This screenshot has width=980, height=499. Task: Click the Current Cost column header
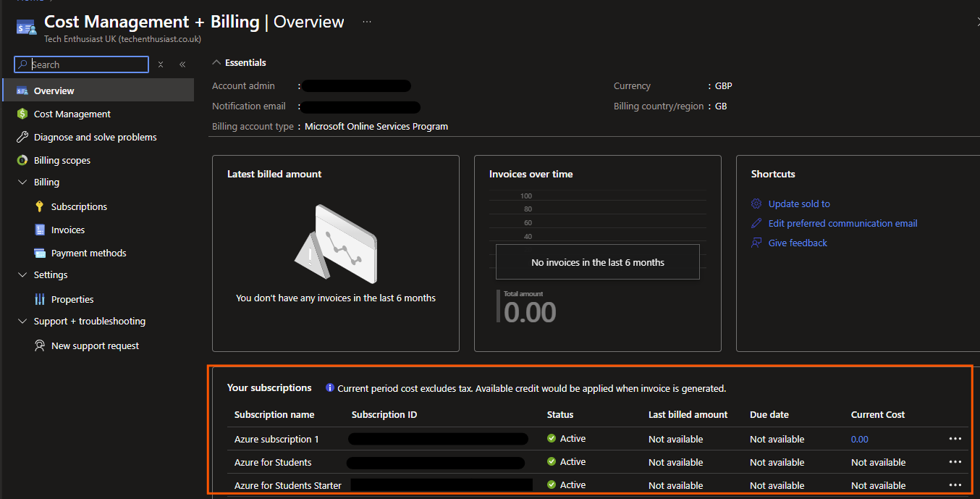(x=878, y=414)
